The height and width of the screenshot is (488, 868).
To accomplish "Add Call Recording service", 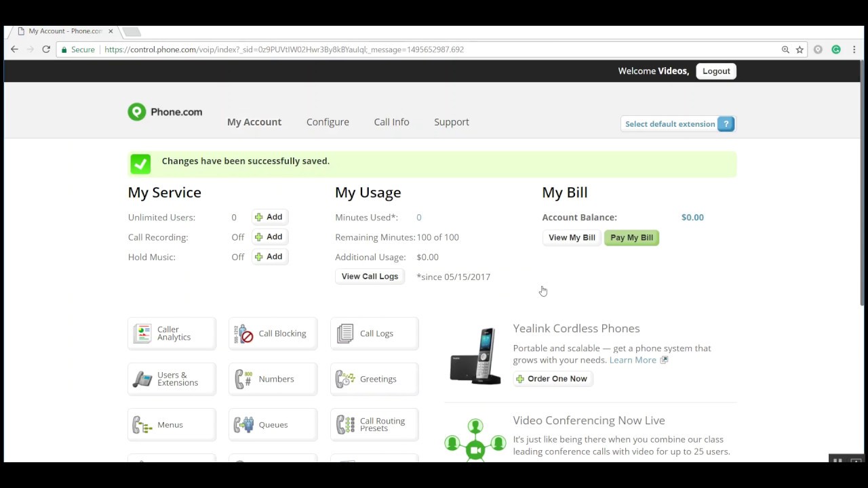I will 269,237.
